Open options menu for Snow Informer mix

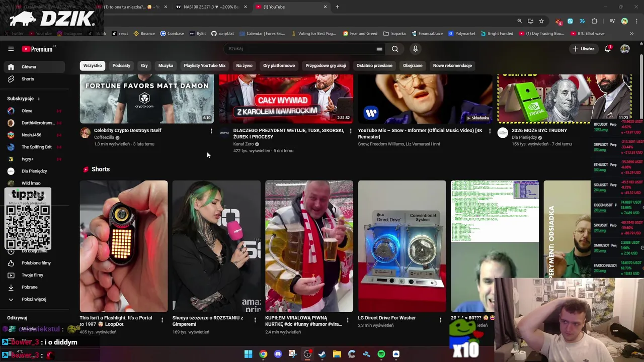tap(490, 131)
